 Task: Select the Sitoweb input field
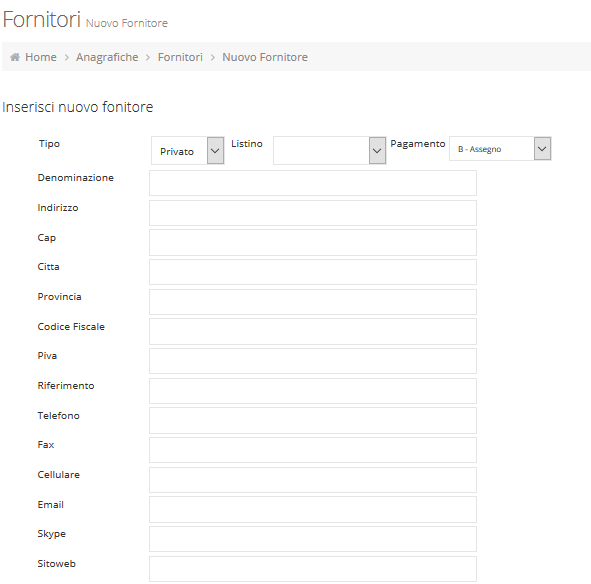[x=313, y=569]
